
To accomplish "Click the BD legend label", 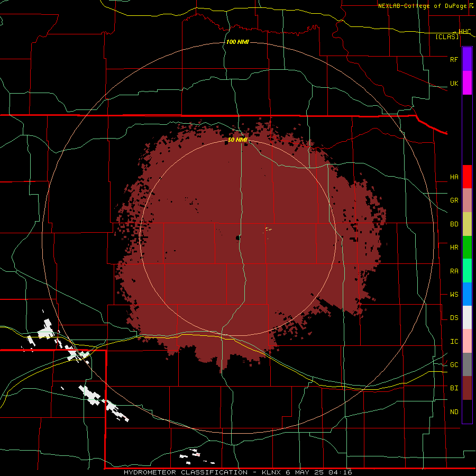I will pyautogui.click(x=454, y=224).
